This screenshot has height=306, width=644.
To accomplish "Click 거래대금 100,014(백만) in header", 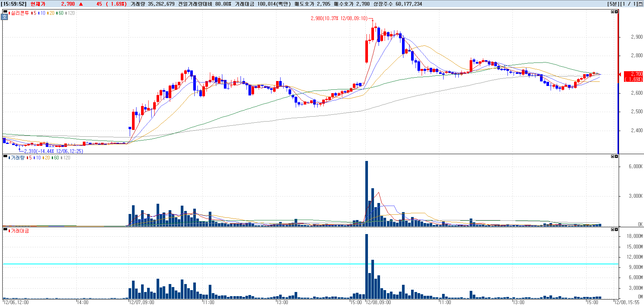I will click(263, 4).
